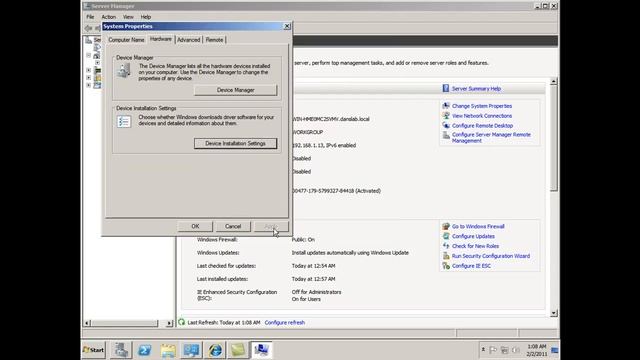Click the Configure refresh link
Image resolution: width=640 pixels, height=360 pixels.
tap(284, 322)
